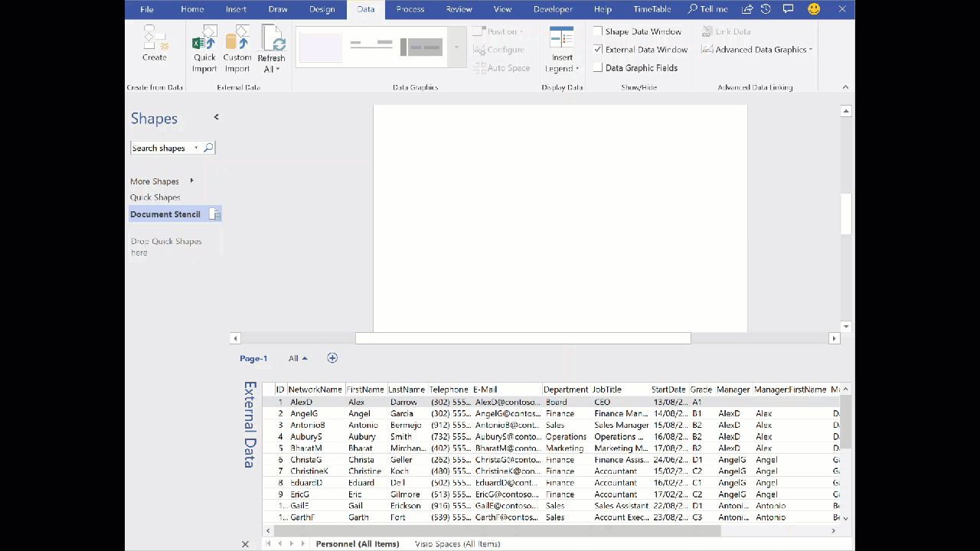Click the JobTitle column header
The image size is (980, 551).
[620, 390]
